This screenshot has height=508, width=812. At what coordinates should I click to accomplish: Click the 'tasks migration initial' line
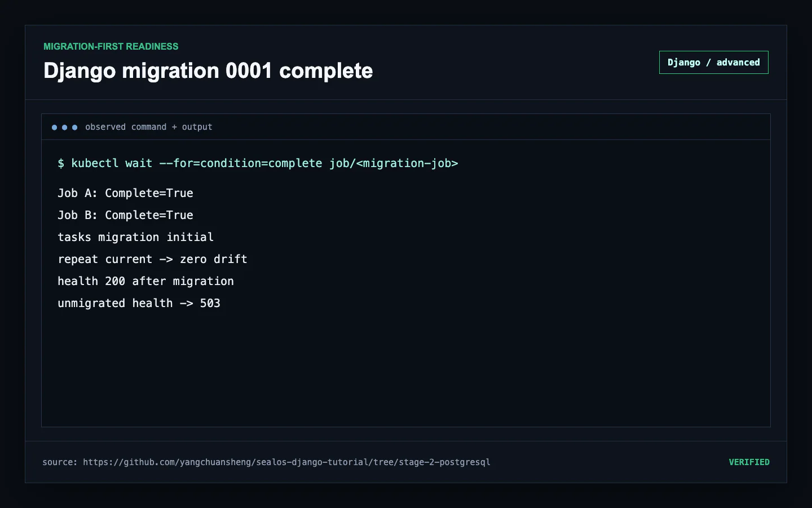135,237
